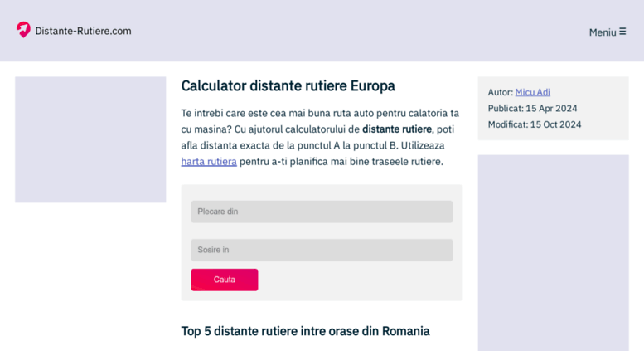Click the Distante-Rutiere pin logo icon

pyautogui.click(x=23, y=30)
